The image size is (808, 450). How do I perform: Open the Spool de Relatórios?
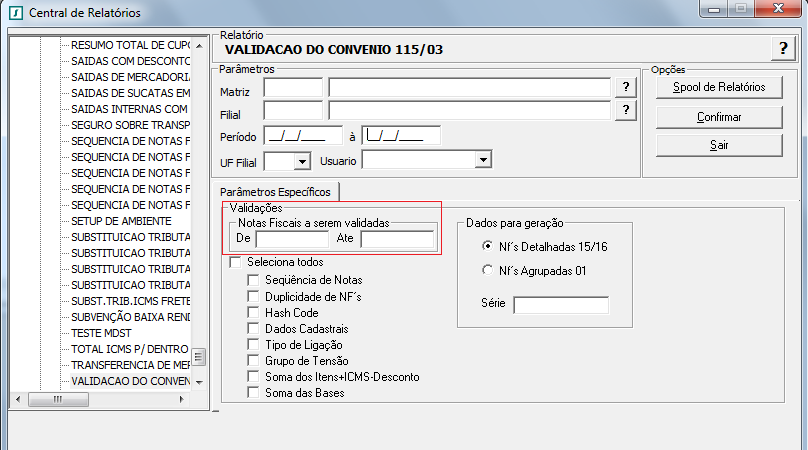click(x=718, y=88)
